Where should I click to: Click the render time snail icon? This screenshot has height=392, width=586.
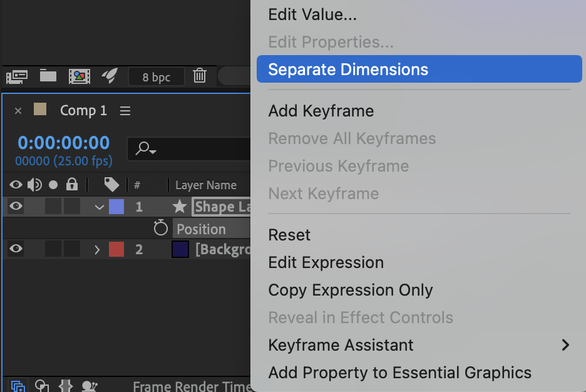[x=90, y=386]
